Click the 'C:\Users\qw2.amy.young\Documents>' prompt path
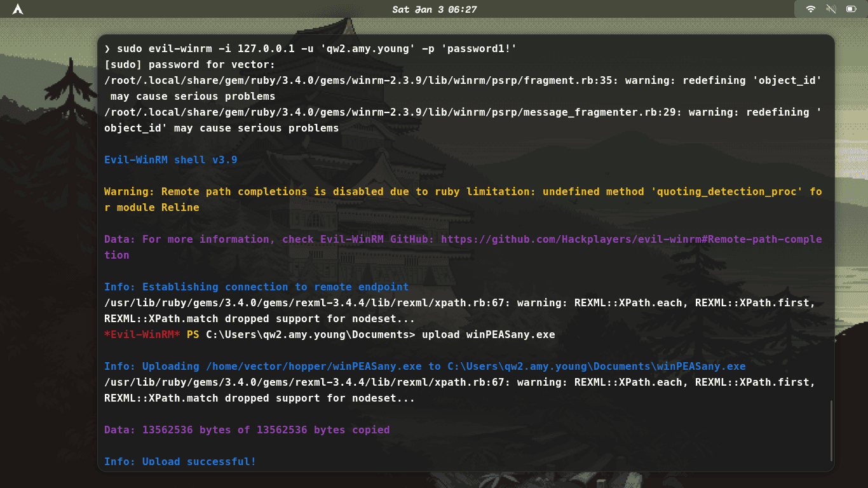868x488 pixels. 311,335
